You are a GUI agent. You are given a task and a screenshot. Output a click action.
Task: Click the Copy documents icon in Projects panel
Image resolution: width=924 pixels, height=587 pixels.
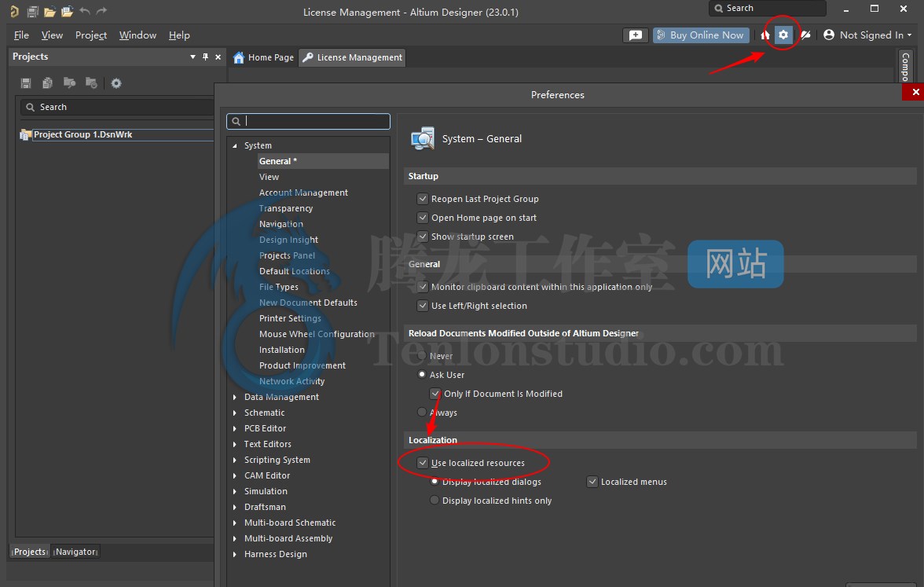(x=48, y=83)
